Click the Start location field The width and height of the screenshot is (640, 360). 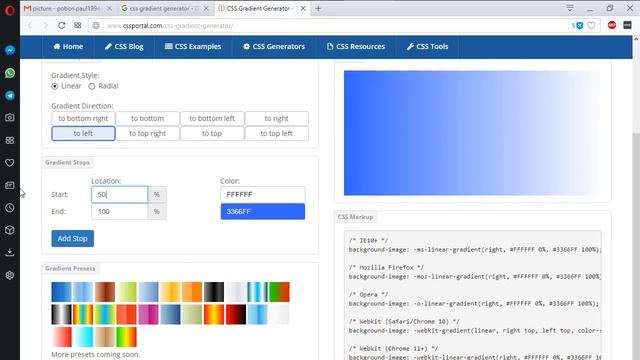pyautogui.click(x=120, y=195)
